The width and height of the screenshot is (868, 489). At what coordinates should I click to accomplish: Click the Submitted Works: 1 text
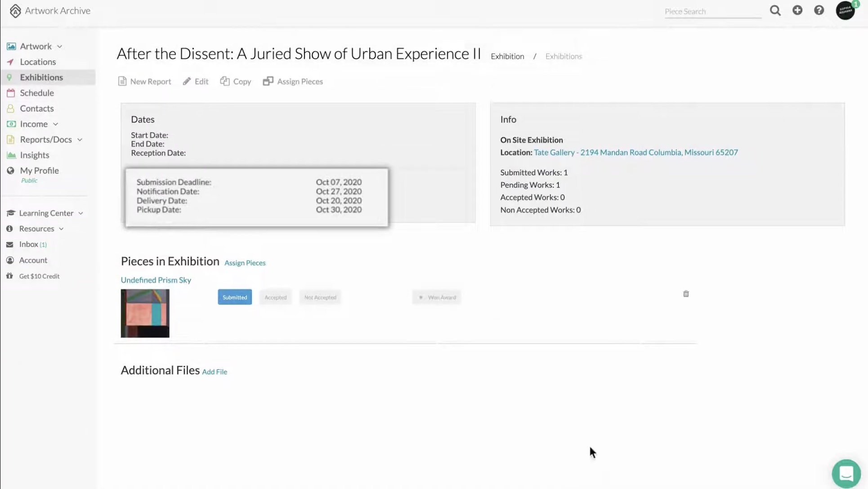point(534,173)
